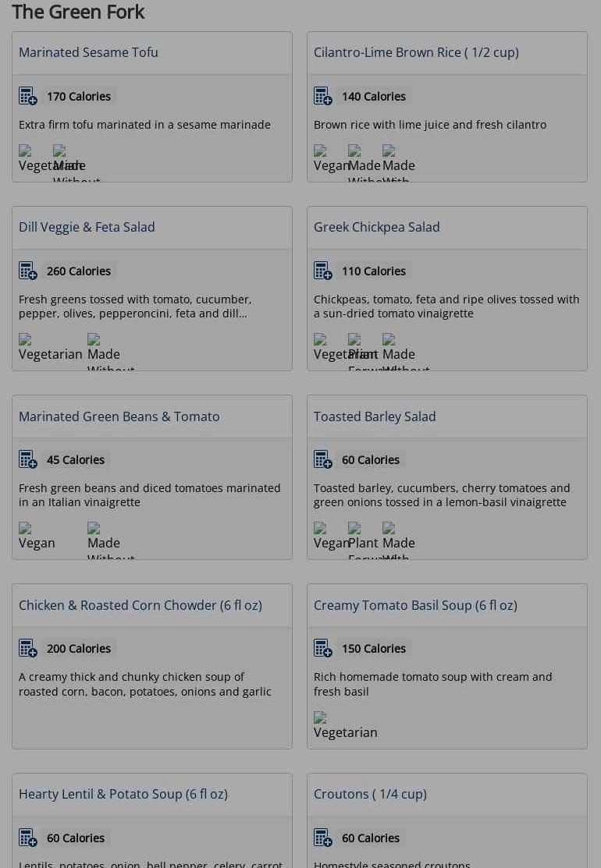Click nutrition icon for Creamy Tomato Basil Soup
601x868 pixels.
click(323, 649)
